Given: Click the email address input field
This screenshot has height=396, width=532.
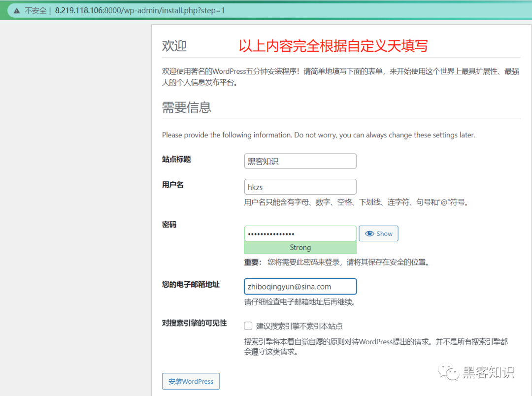Looking at the screenshot, I should (300, 286).
